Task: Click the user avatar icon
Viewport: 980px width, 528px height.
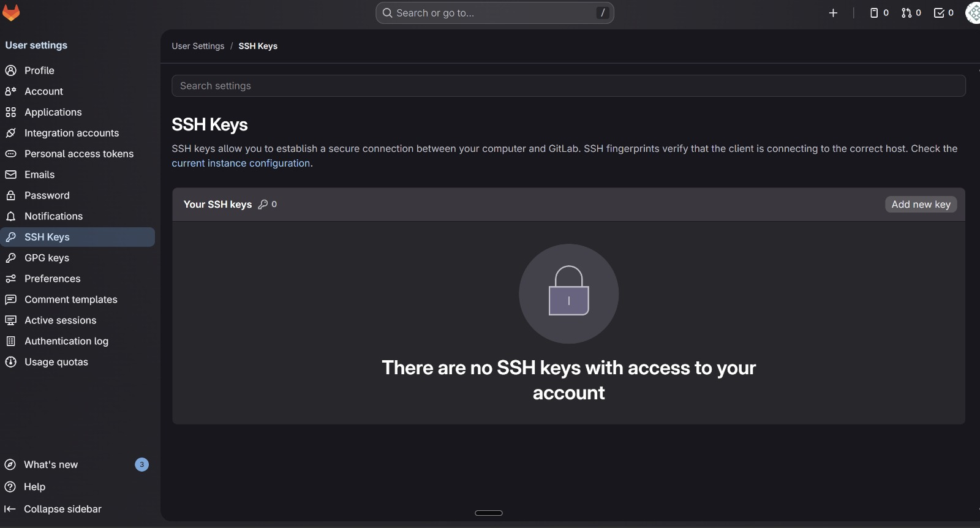Action: (973, 13)
